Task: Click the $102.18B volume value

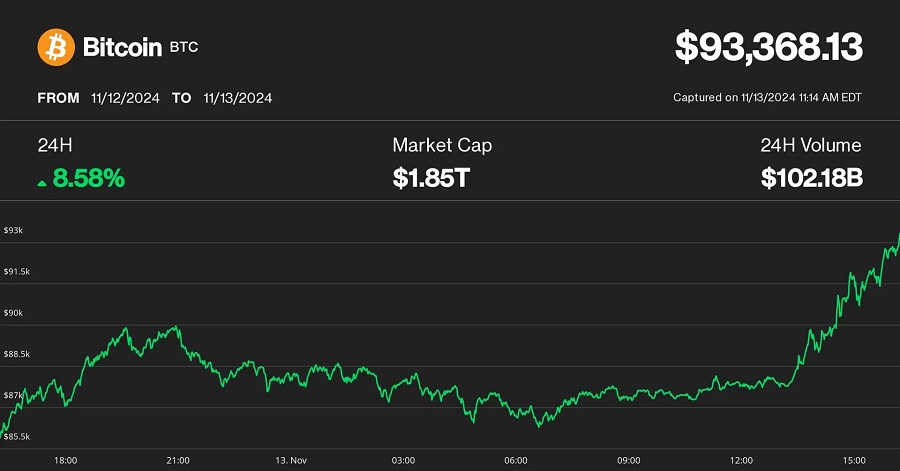Action: pos(812,178)
